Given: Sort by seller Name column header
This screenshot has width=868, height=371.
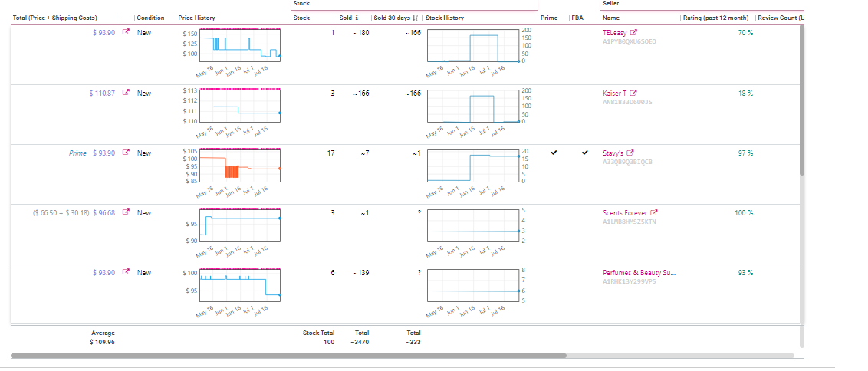Looking at the screenshot, I should tap(610, 18).
